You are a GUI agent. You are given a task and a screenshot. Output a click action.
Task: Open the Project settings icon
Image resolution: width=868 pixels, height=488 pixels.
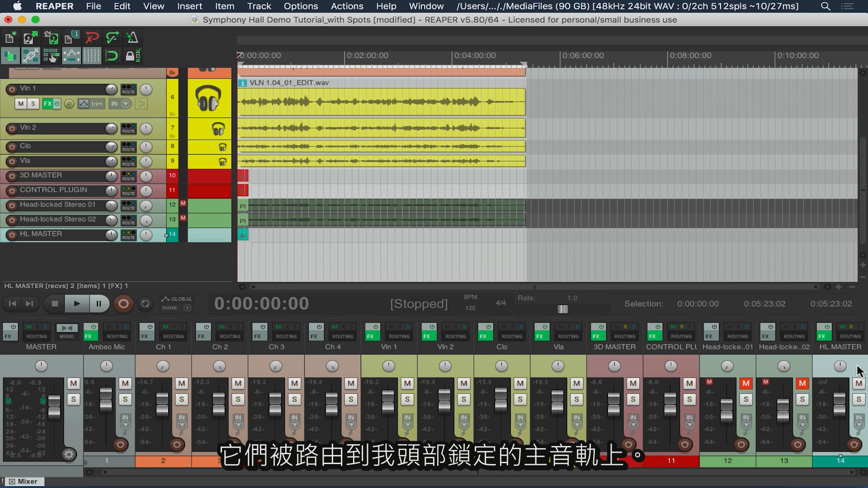[x=71, y=38]
